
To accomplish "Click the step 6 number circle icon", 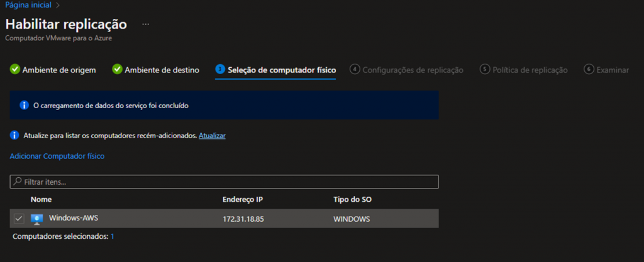I will 589,70.
